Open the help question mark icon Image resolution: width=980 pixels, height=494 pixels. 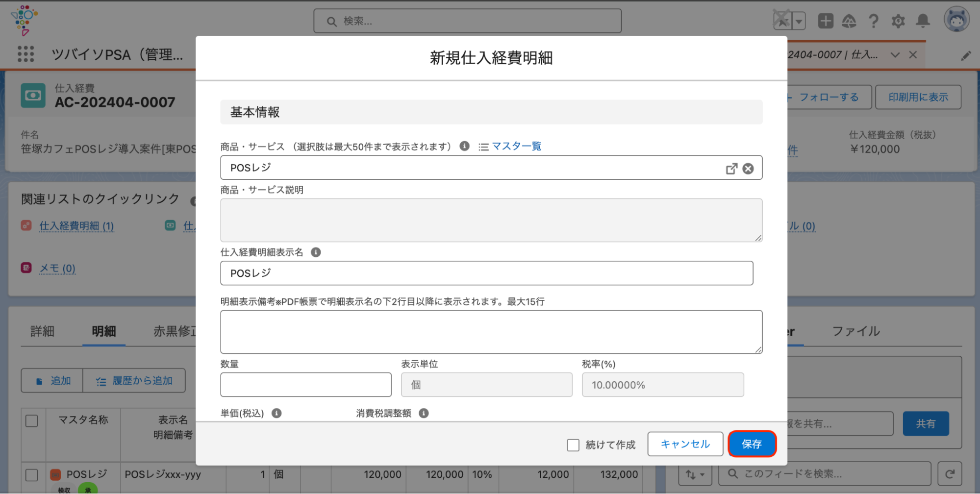point(873,21)
